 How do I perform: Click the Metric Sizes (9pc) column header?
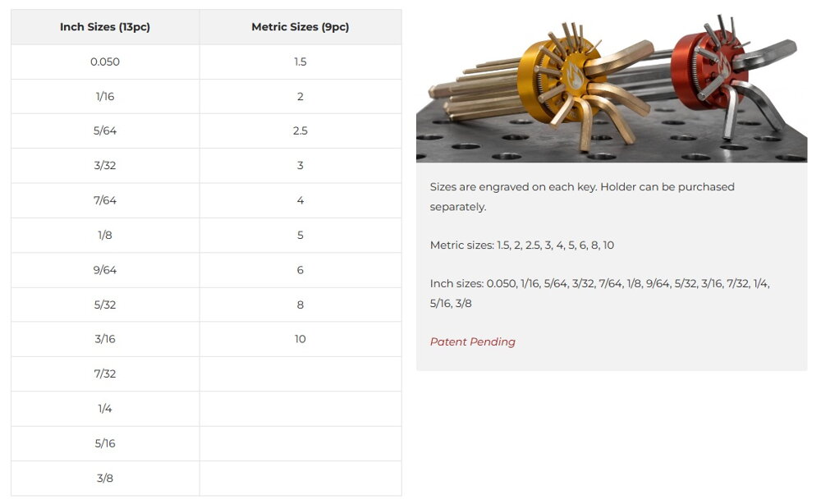coord(300,27)
